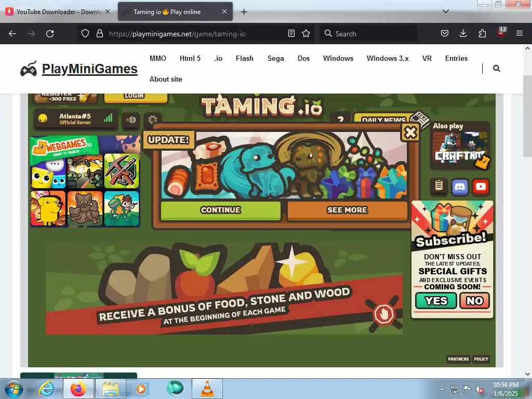Open a new tab with plus button

[244, 12]
